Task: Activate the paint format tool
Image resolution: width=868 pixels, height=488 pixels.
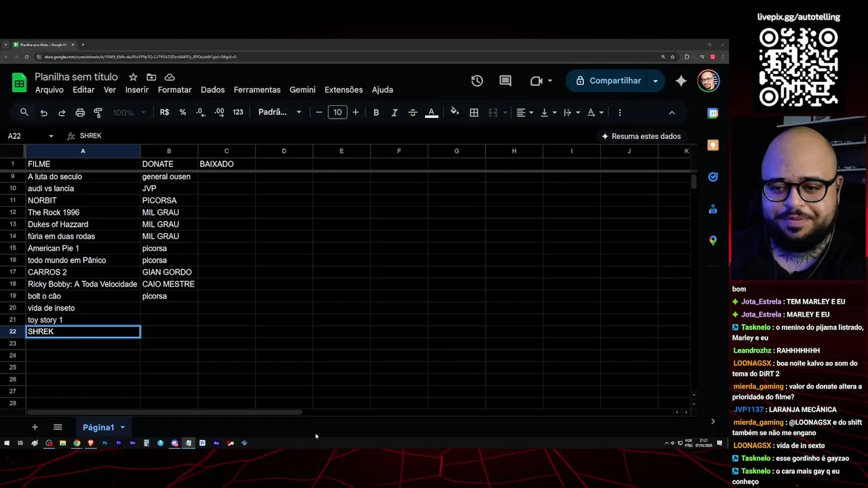Action: pyautogui.click(x=98, y=113)
